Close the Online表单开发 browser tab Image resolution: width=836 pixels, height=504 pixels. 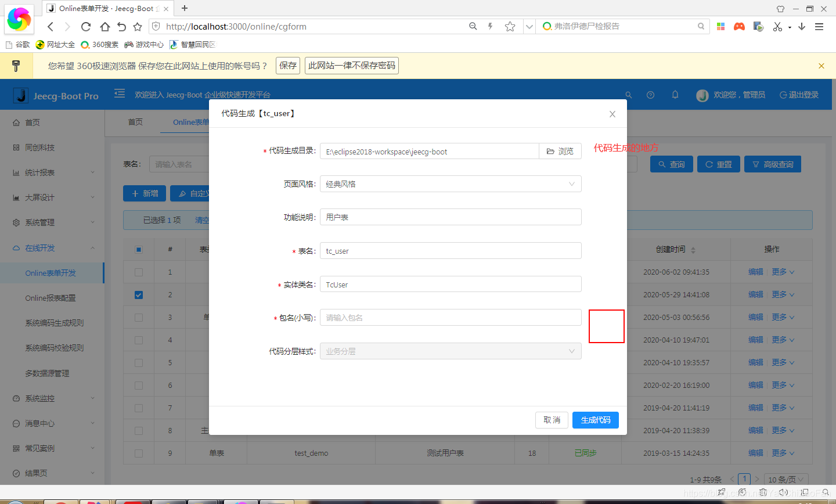[166, 9]
